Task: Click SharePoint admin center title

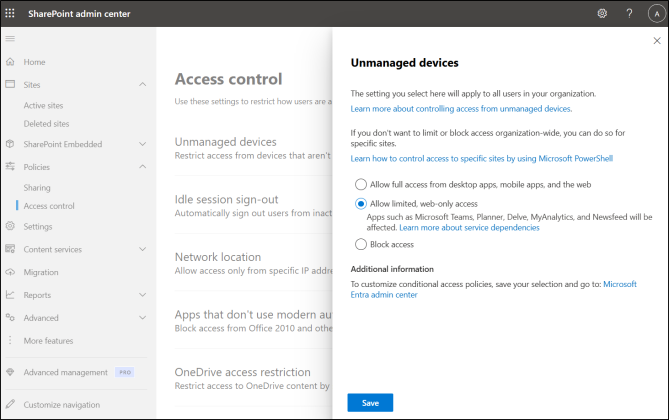Action: [x=79, y=14]
